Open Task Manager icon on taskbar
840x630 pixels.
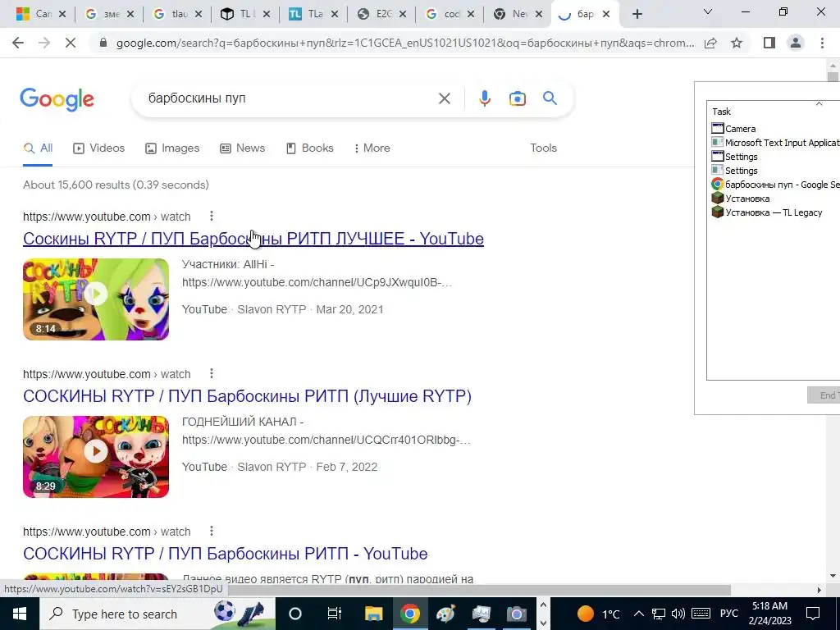[481, 614]
